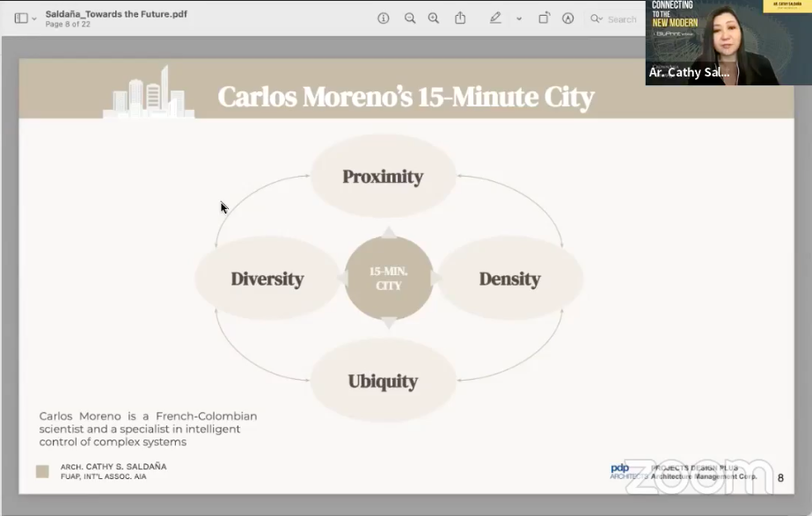Zoom in using the magnifier plus icon

(434, 18)
